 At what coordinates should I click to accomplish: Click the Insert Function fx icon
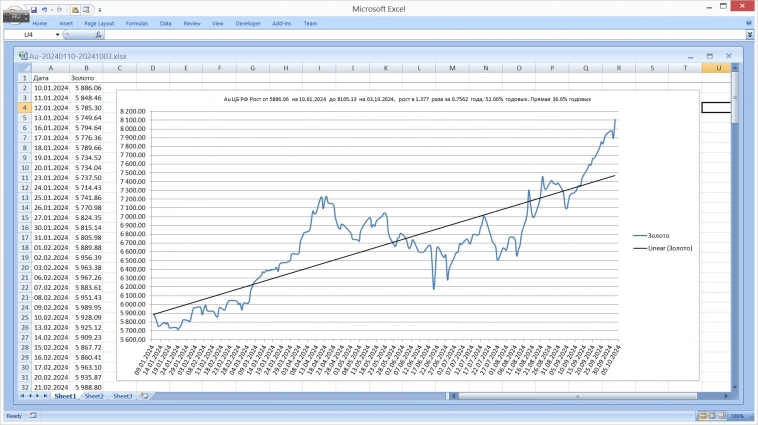pos(98,35)
